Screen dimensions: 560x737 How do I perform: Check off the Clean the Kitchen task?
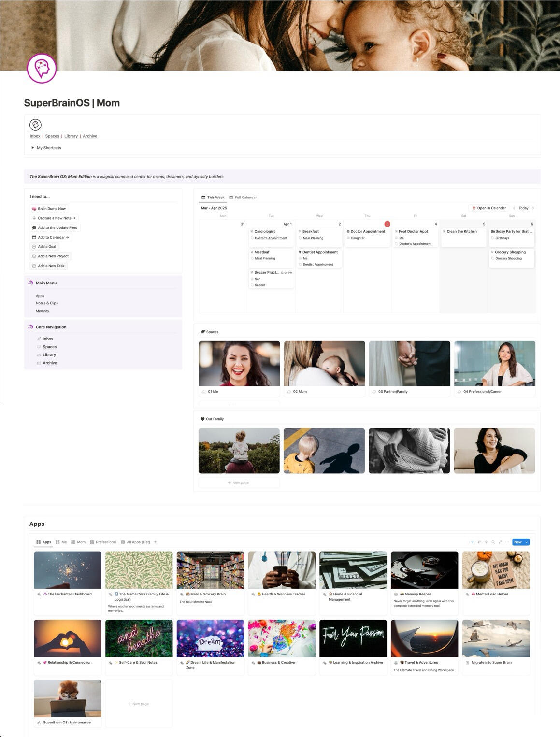pyautogui.click(x=445, y=231)
